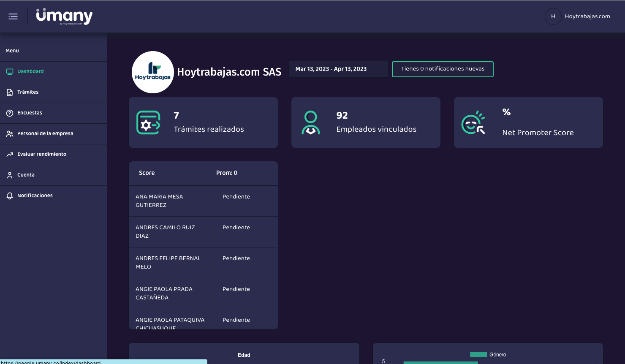Click the Empleados vinculados label
This screenshot has height=364, width=625.
(376, 129)
